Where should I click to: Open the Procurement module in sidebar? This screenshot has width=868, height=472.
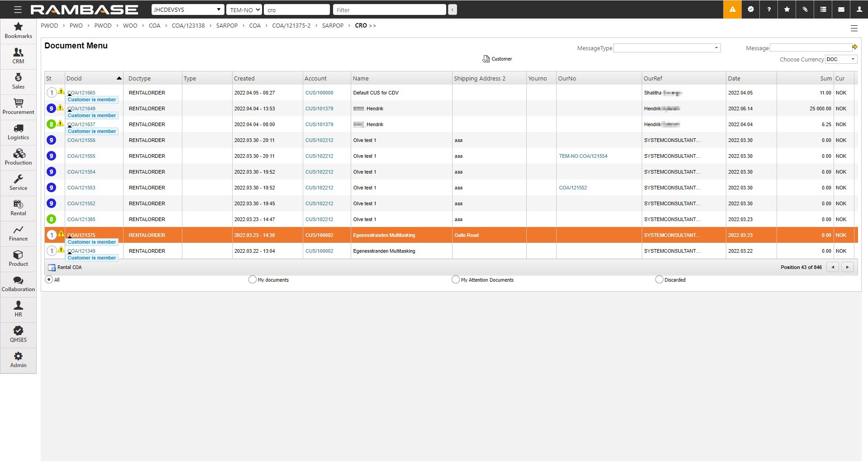(18, 107)
